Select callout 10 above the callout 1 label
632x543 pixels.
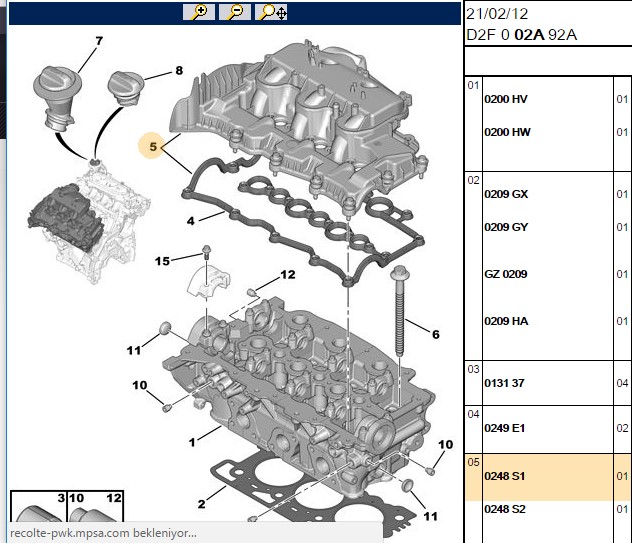(139, 385)
